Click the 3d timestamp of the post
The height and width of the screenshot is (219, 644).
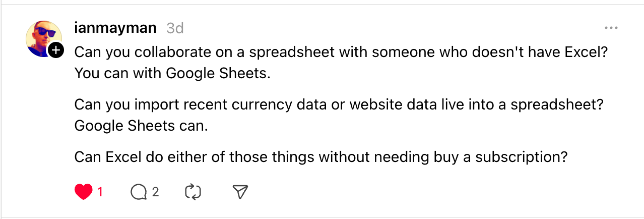[x=175, y=28]
